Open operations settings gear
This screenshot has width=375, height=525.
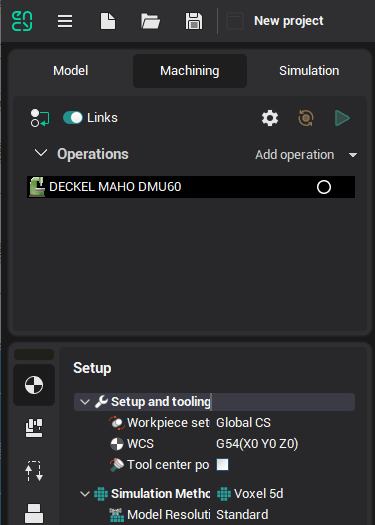(x=270, y=118)
